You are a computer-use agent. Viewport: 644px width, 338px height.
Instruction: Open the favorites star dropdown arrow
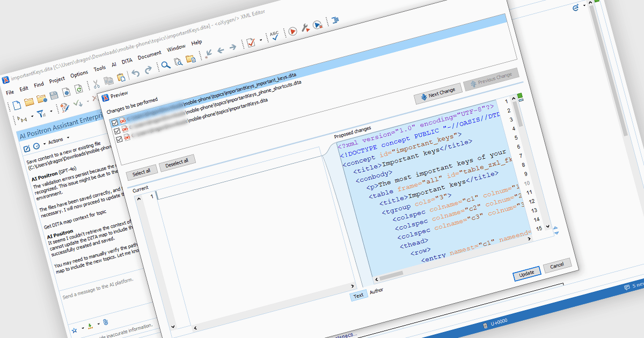coord(83,328)
